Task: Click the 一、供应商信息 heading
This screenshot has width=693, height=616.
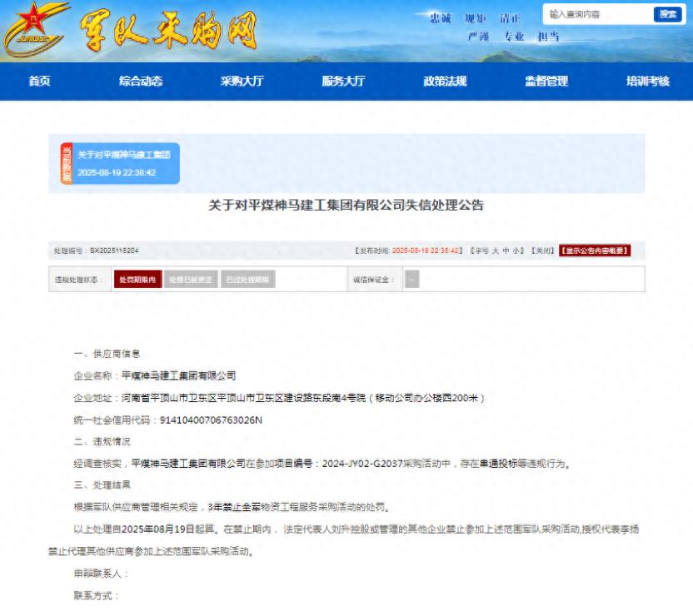Action: pyautogui.click(x=107, y=354)
